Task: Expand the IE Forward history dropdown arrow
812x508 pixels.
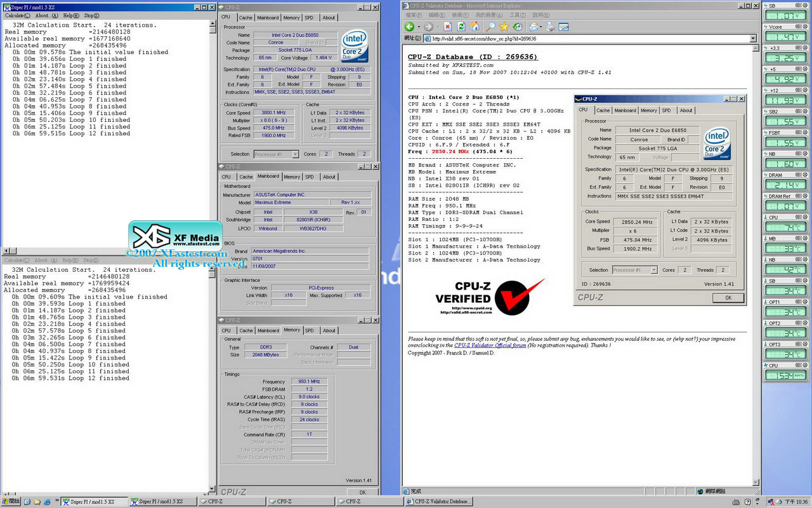Action: [438, 27]
